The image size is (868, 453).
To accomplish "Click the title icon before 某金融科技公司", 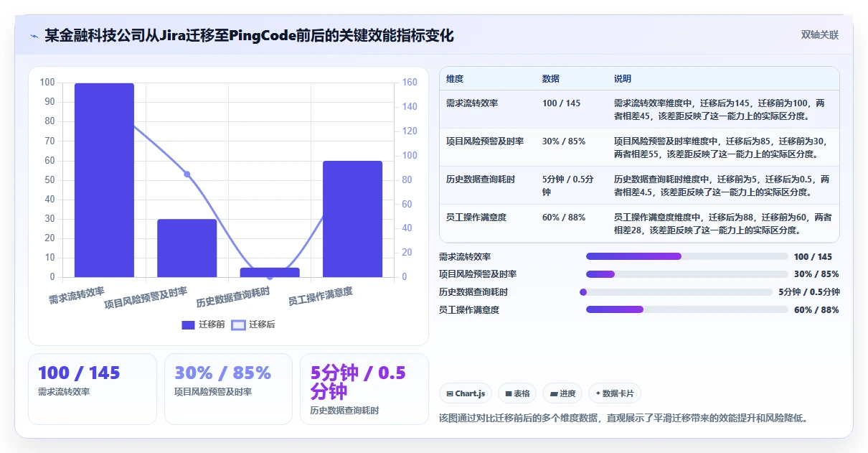I will click(34, 36).
